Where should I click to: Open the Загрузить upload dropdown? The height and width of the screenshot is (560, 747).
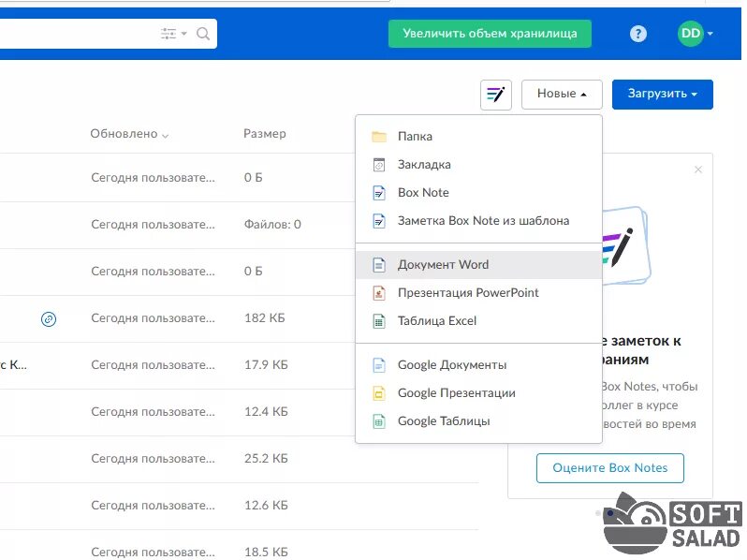pyautogui.click(x=662, y=94)
